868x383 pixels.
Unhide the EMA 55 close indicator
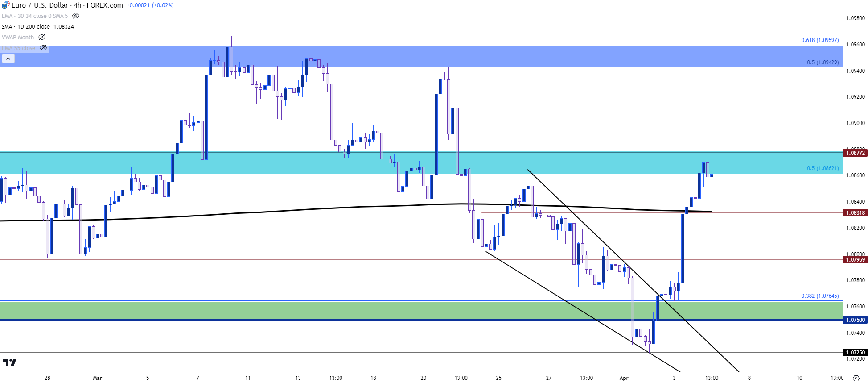point(43,48)
